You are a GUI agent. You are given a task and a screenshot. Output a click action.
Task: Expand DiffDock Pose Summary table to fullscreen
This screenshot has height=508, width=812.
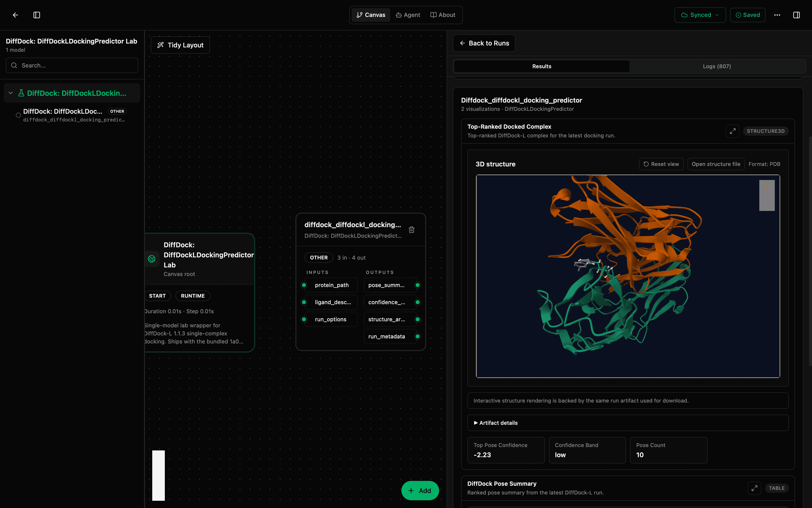coord(754,488)
